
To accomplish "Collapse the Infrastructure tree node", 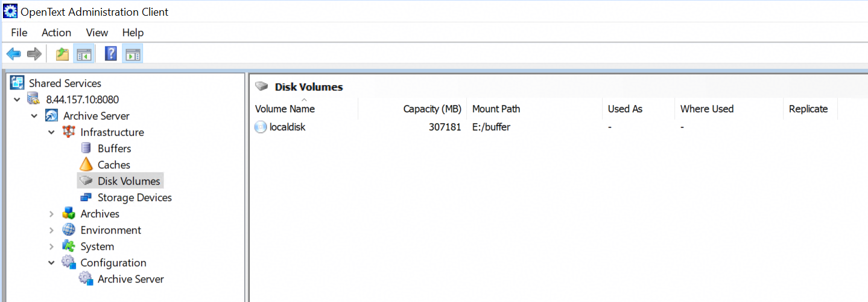I will tap(52, 132).
